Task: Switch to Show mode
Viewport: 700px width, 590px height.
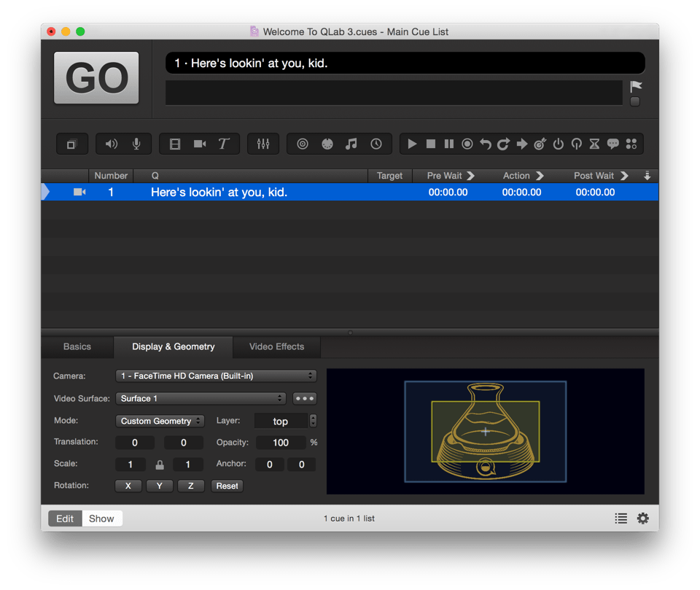Action: coord(101,519)
